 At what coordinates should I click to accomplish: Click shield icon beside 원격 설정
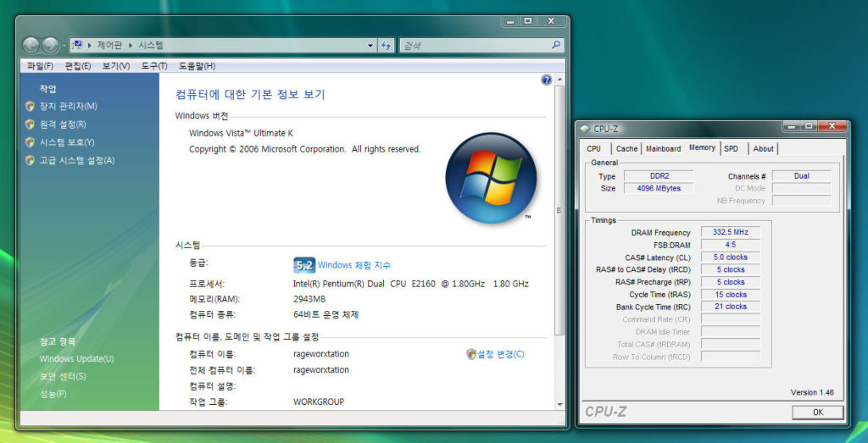click(x=30, y=124)
